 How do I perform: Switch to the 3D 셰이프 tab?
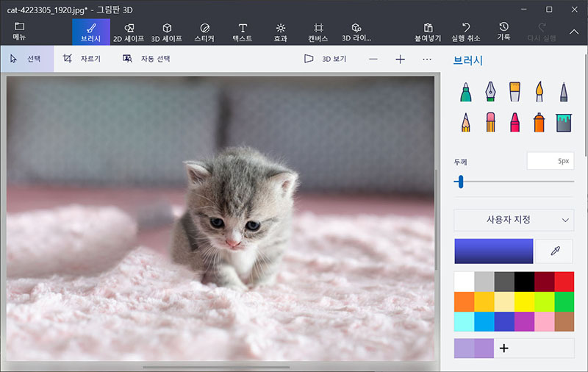coord(167,32)
